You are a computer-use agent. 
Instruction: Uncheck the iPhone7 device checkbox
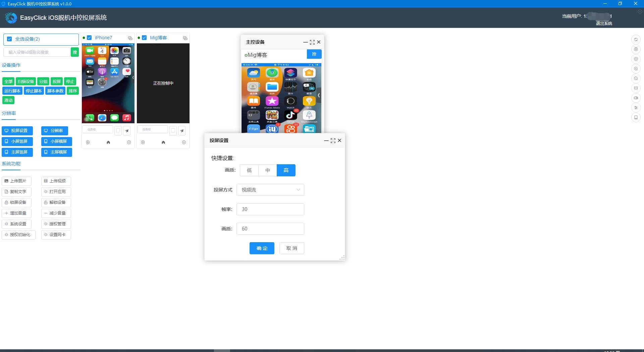pyautogui.click(x=89, y=38)
